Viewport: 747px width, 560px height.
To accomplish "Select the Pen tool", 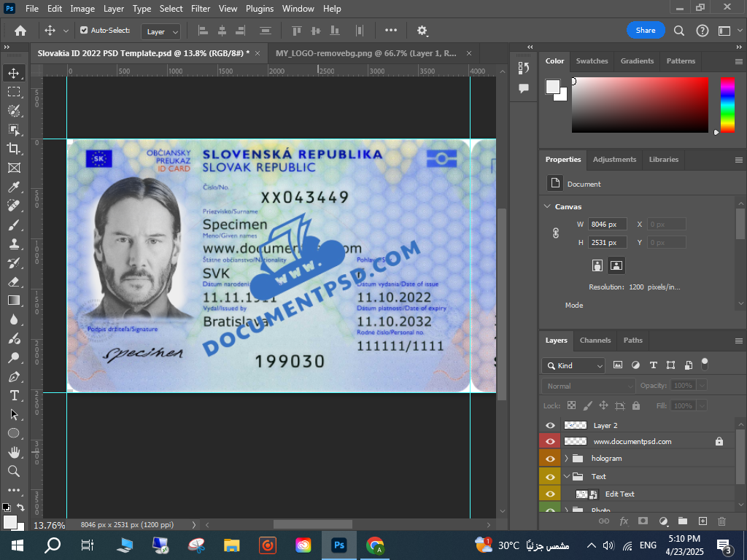I will tap(14, 377).
